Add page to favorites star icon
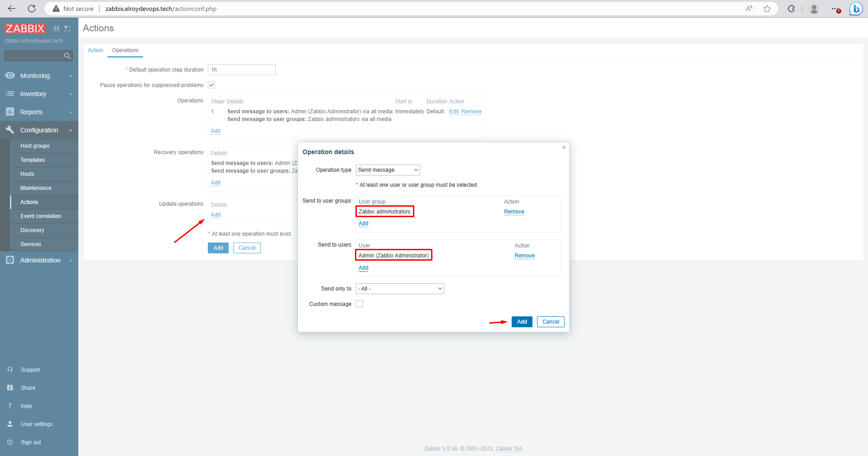The width and height of the screenshot is (868, 456). [767, 9]
